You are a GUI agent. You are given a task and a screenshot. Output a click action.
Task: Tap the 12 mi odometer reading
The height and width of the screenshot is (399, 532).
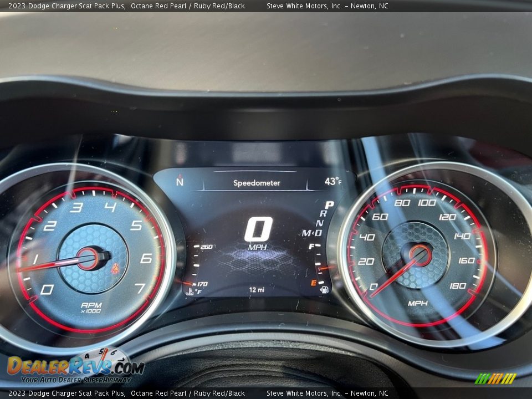pyautogui.click(x=257, y=290)
